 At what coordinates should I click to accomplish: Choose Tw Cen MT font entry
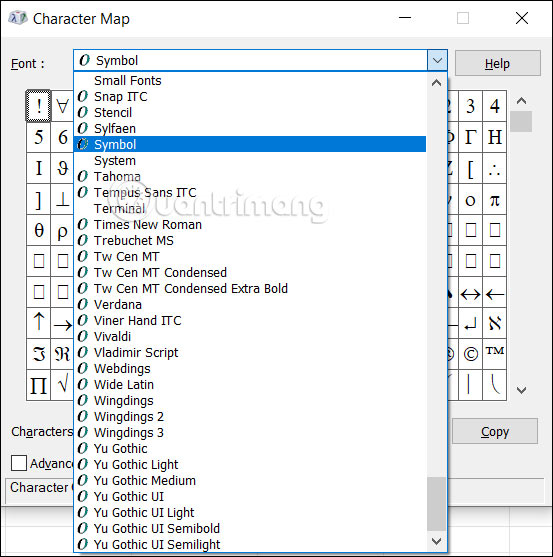[250, 256]
